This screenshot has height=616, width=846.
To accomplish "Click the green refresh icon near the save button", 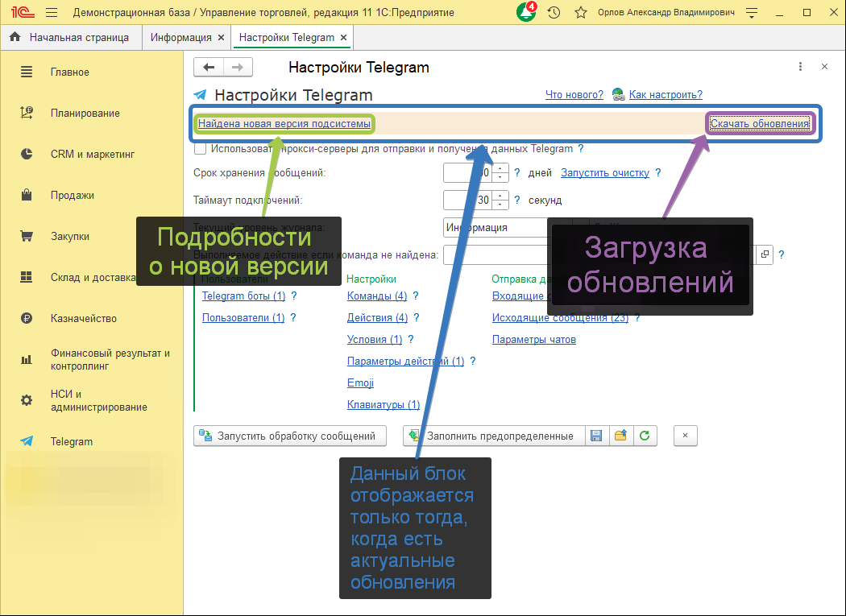I will tap(645, 436).
